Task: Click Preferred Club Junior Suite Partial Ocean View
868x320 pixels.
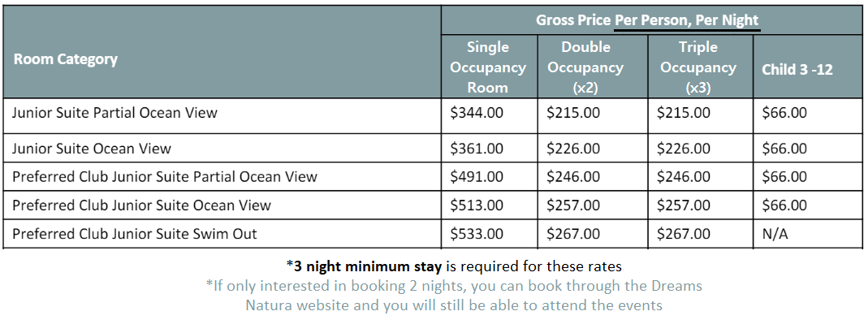Action: [165, 176]
